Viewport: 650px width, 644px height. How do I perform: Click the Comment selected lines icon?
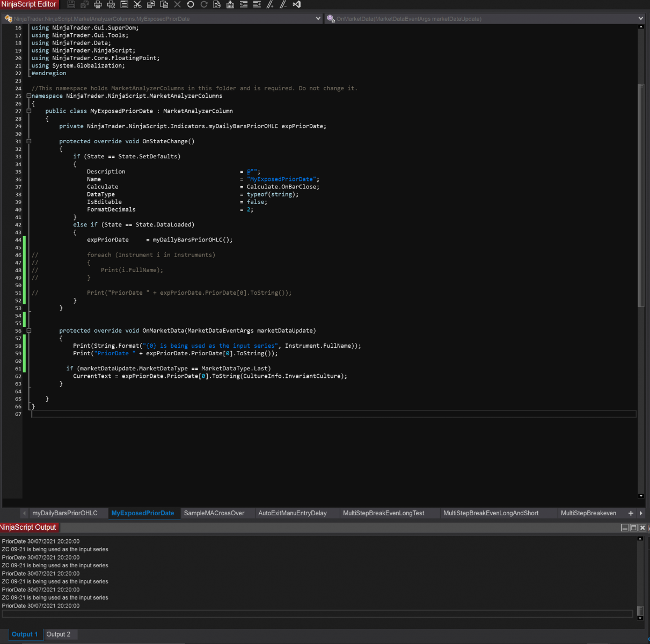tap(270, 4)
